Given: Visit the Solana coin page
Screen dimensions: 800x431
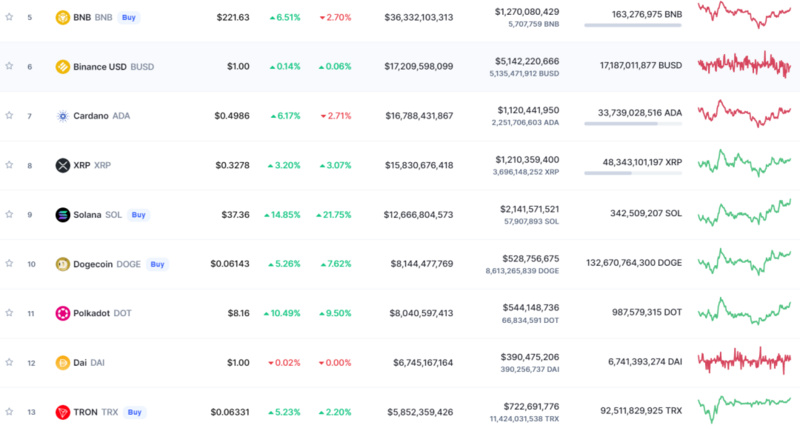Looking at the screenshot, I should pos(97,215).
